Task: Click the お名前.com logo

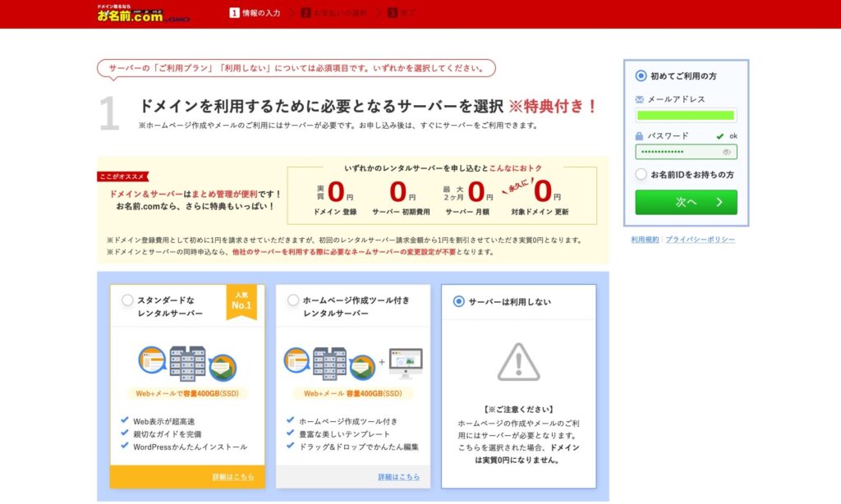Action: tap(143, 13)
